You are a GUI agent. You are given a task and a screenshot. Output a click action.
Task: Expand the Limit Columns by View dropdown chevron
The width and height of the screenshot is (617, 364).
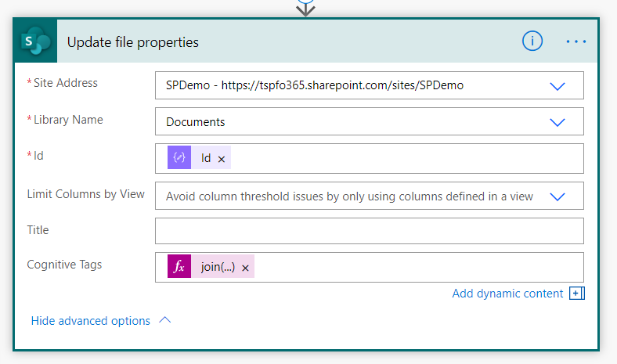coord(557,196)
